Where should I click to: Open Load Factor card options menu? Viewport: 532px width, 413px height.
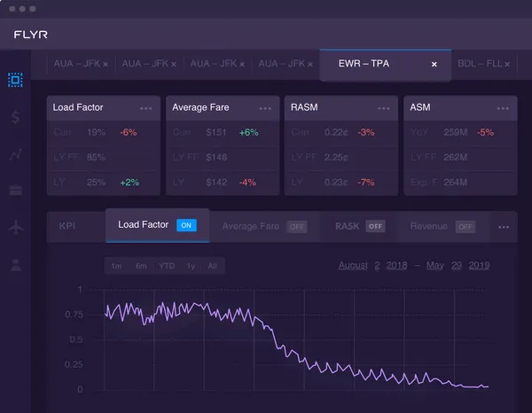146,108
